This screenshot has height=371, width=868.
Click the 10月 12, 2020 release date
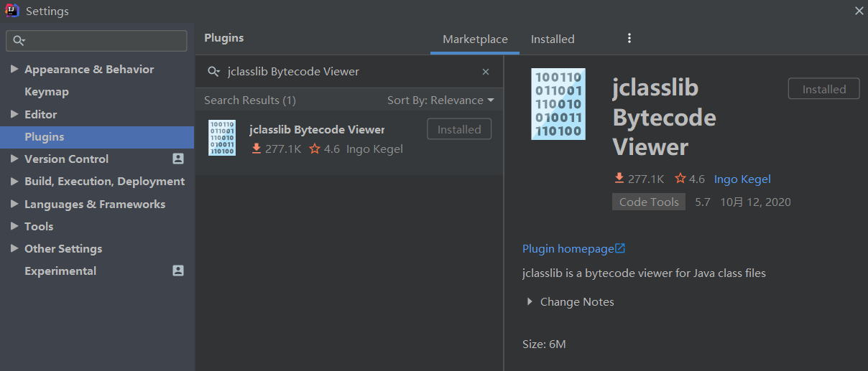click(x=755, y=202)
